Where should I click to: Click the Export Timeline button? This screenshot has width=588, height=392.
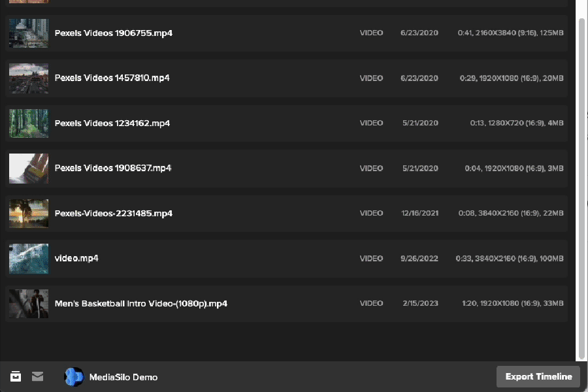pyautogui.click(x=538, y=376)
